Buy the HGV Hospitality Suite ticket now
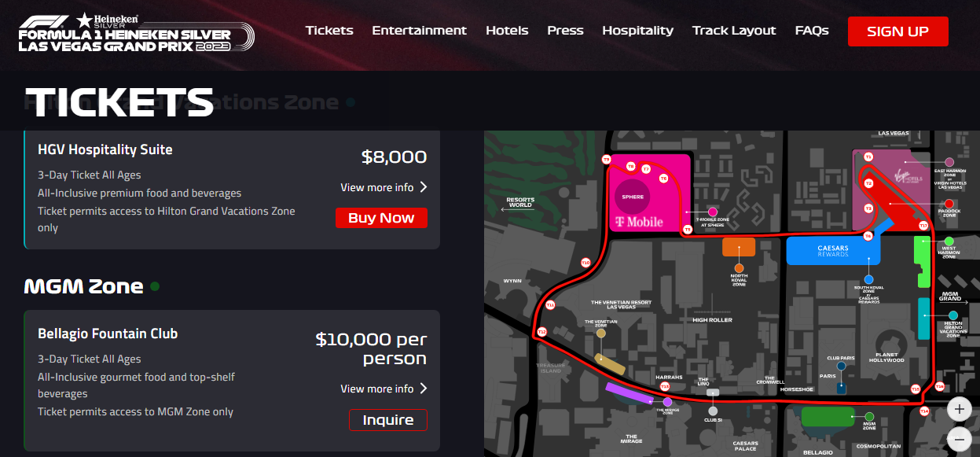980x457 pixels. [x=381, y=218]
